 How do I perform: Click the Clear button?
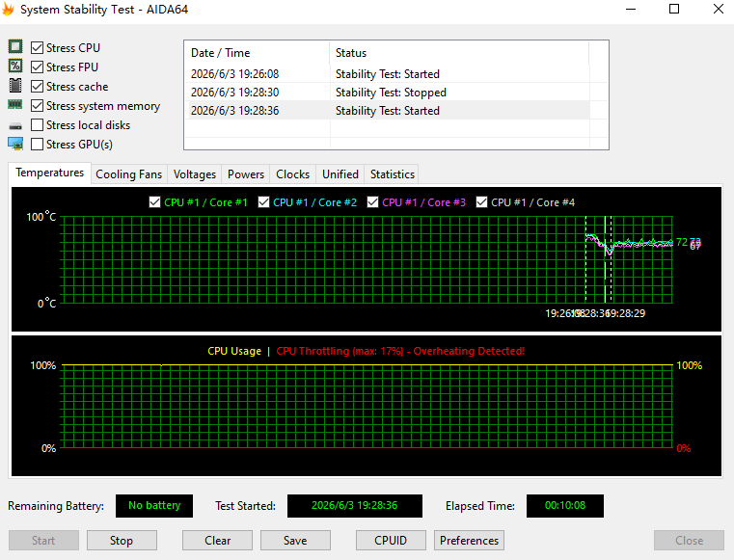[x=217, y=541]
